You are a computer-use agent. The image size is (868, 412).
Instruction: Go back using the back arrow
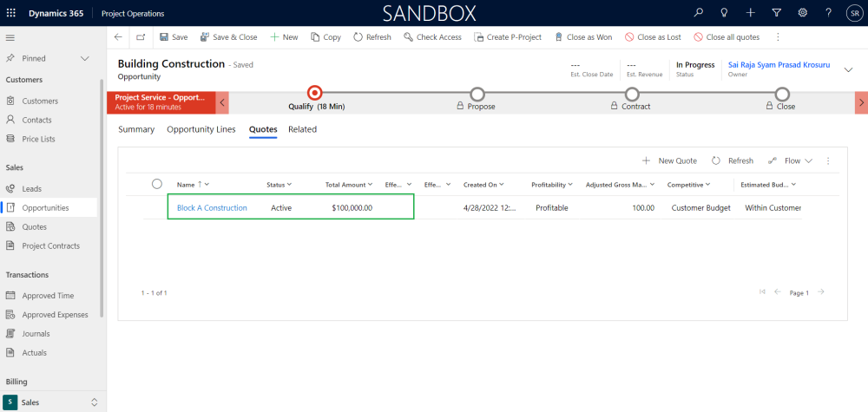coord(118,37)
